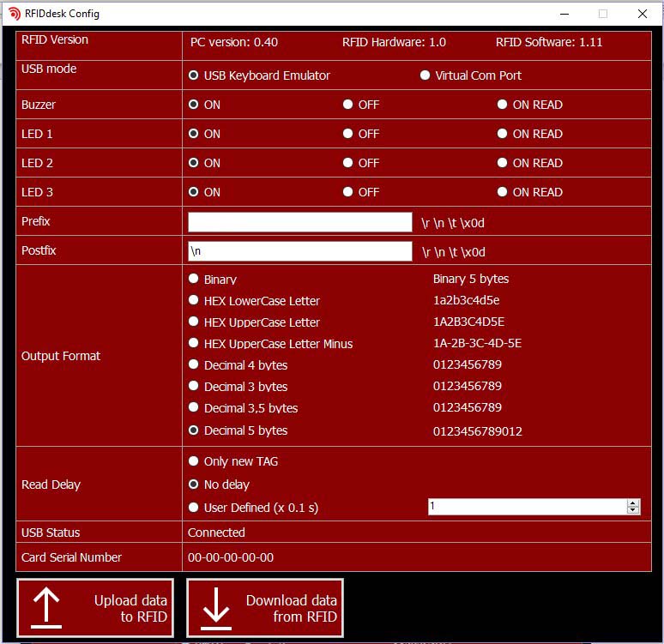Choose Decimal 4 bytes format
664x644 pixels.
point(194,364)
